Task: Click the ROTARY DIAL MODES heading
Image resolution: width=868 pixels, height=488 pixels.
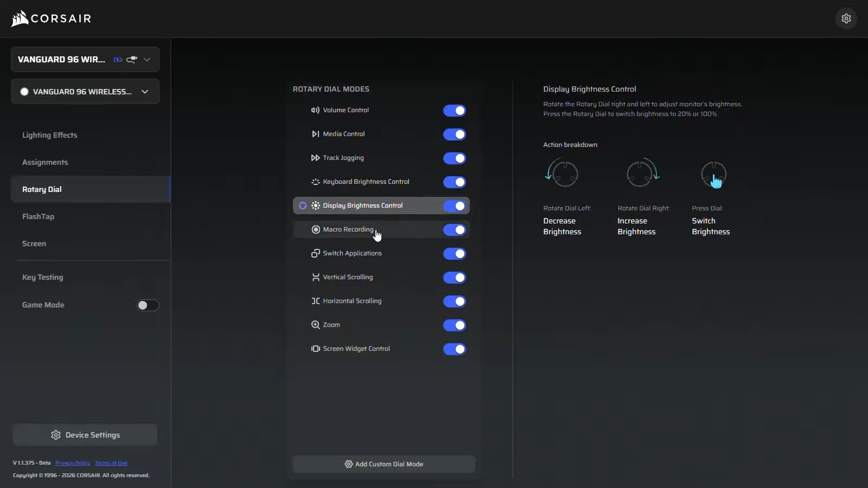Action: click(331, 89)
